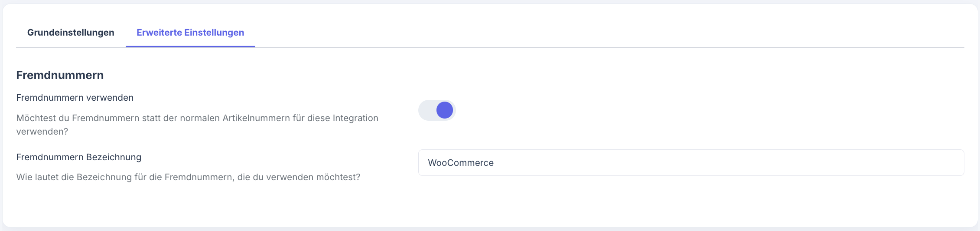Click the blank area below the WooCommerce field
Viewport: 980px width, 231px height.
[x=691, y=200]
